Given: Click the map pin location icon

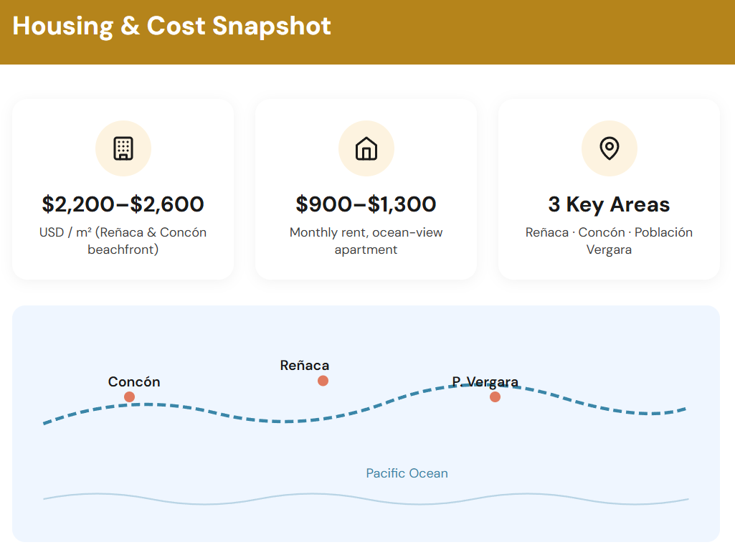Looking at the screenshot, I should [x=609, y=148].
